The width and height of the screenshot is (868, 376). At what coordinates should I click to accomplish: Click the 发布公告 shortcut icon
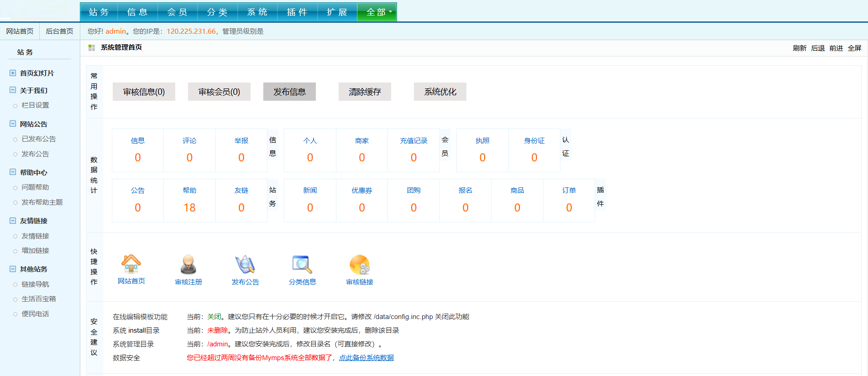(245, 264)
